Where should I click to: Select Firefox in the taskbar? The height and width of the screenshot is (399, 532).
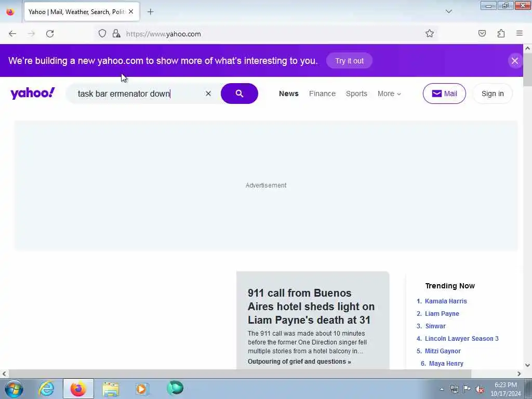click(x=78, y=389)
